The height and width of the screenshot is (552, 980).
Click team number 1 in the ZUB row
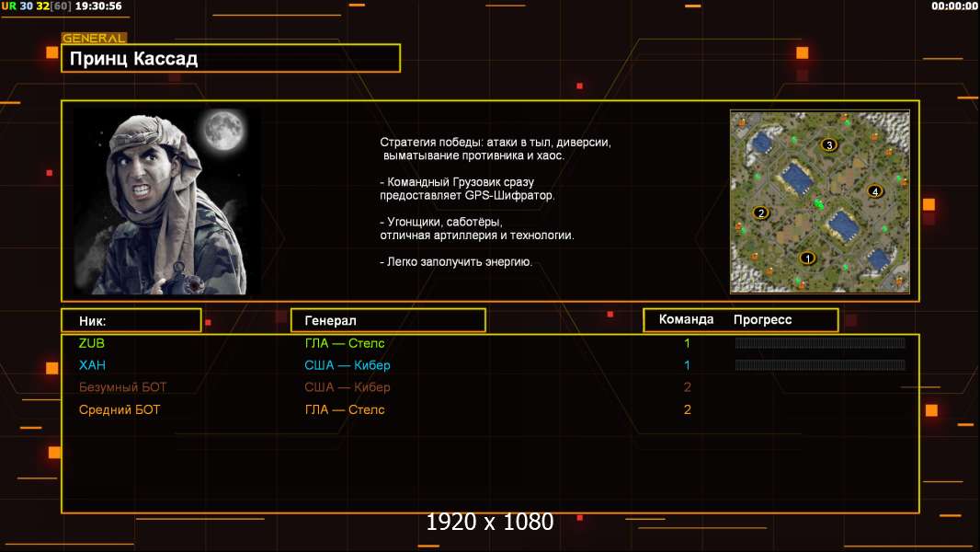point(687,343)
